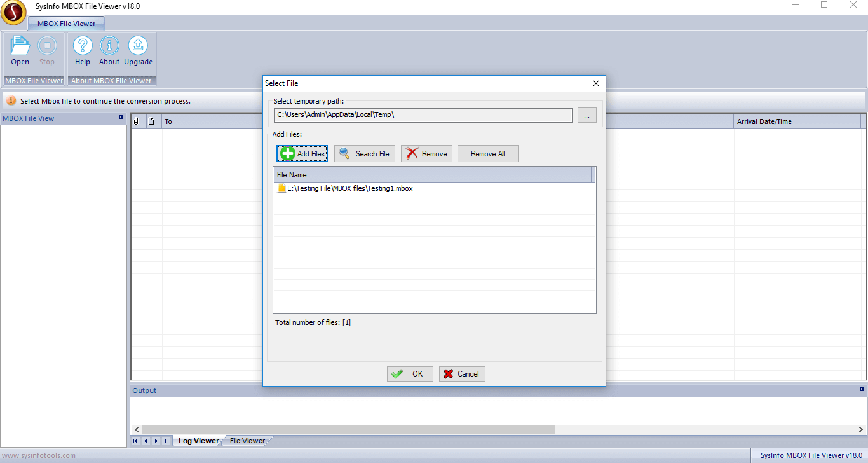Click Remove button

click(426, 153)
